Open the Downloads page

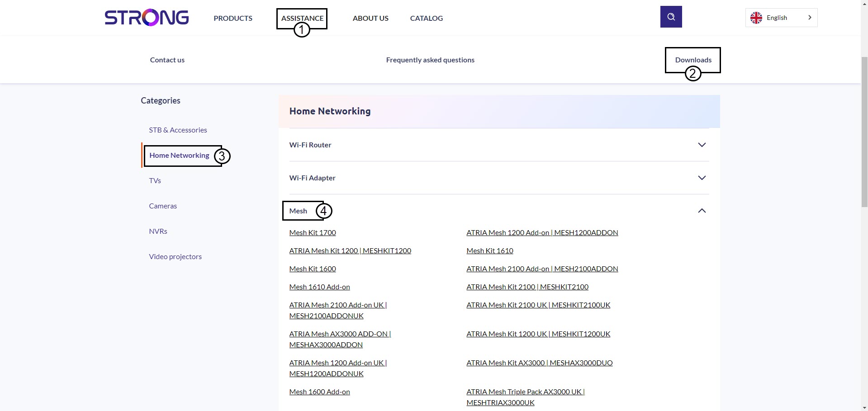pyautogui.click(x=693, y=60)
